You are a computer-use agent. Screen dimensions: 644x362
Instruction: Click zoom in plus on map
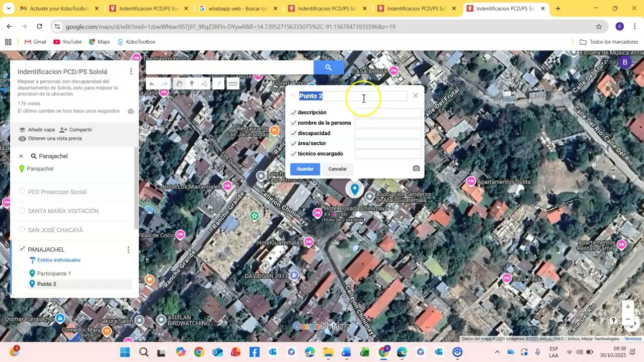coord(627,307)
